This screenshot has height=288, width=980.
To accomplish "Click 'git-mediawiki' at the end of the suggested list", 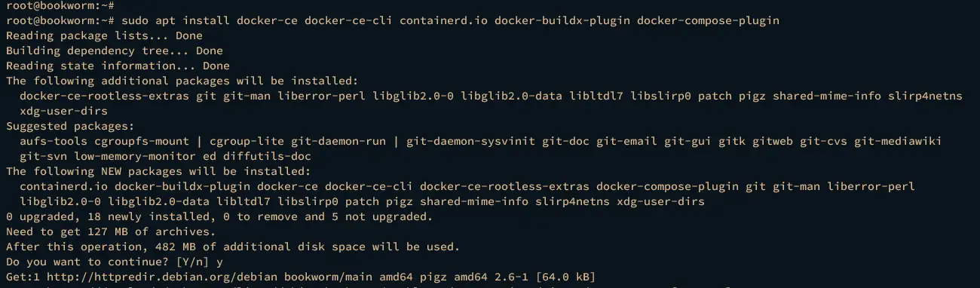I will pyautogui.click(x=898, y=141).
